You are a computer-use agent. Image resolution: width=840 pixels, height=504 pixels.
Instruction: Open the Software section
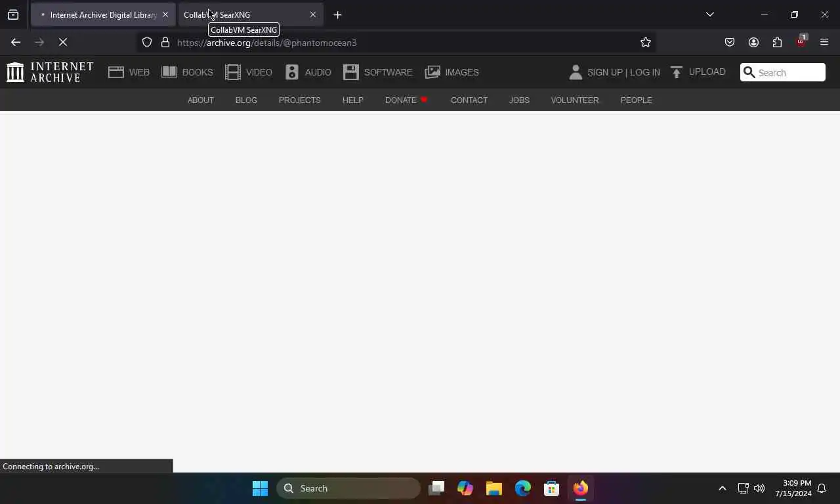(378, 72)
